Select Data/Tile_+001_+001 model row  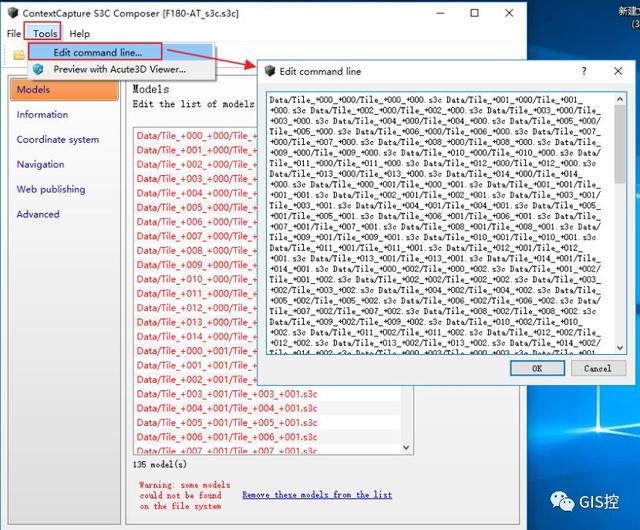click(196, 365)
